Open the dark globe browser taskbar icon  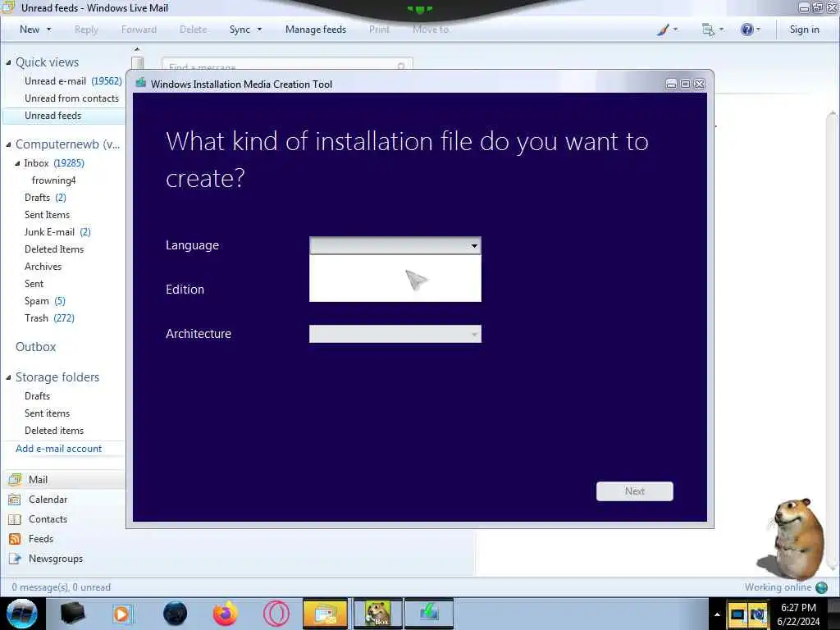[175, 614]
